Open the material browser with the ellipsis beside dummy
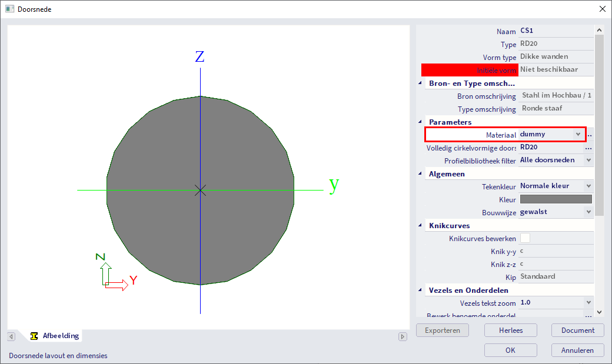 pos(589,134)
